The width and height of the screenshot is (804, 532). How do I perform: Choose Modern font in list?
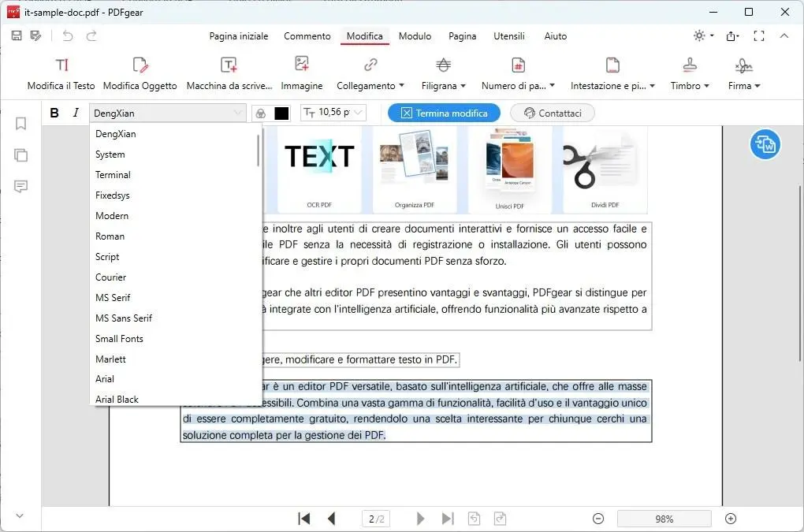(x=173, y=216)
